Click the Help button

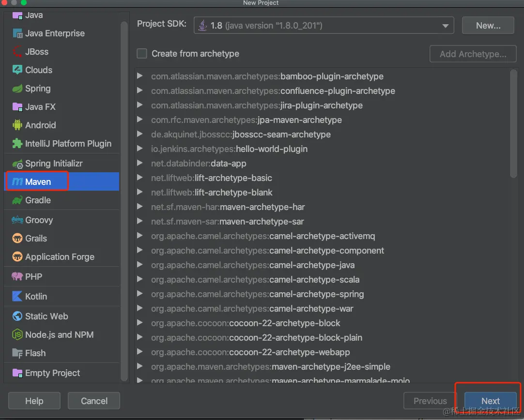pos(34,401)
